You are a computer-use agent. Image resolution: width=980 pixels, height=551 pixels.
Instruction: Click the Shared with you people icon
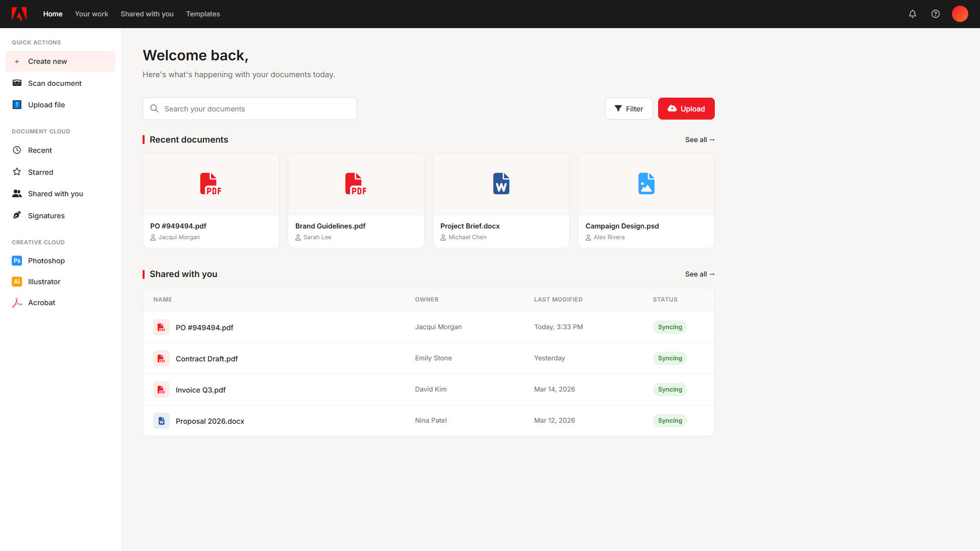pyautogui.click(x=17, y=194)
